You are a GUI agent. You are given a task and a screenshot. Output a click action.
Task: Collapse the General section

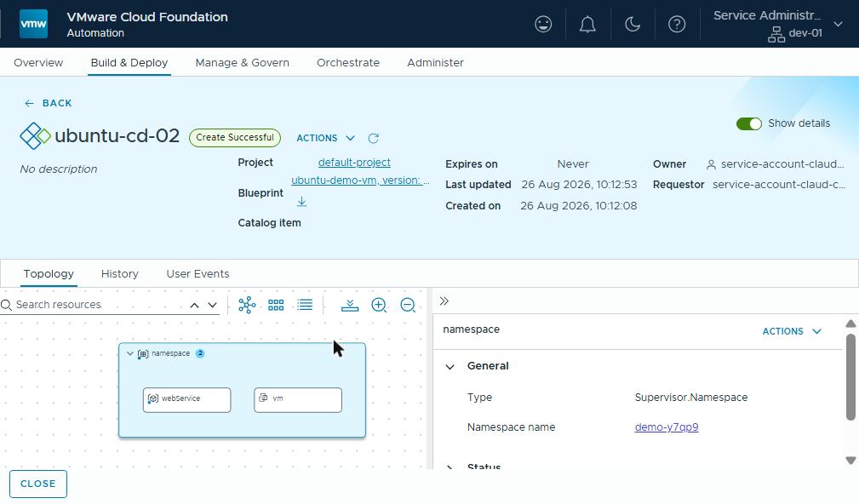(x=450, y=366)
